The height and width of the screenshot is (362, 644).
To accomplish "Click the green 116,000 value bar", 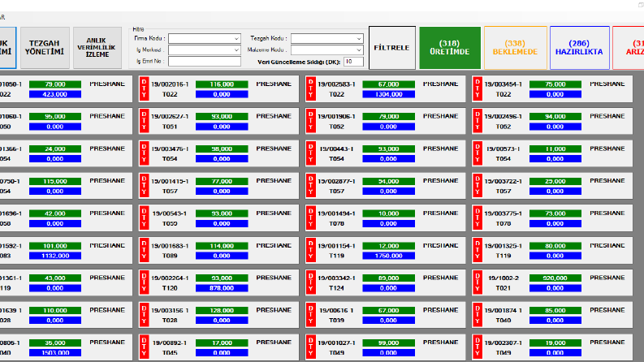I will click(x=222, y=84).
